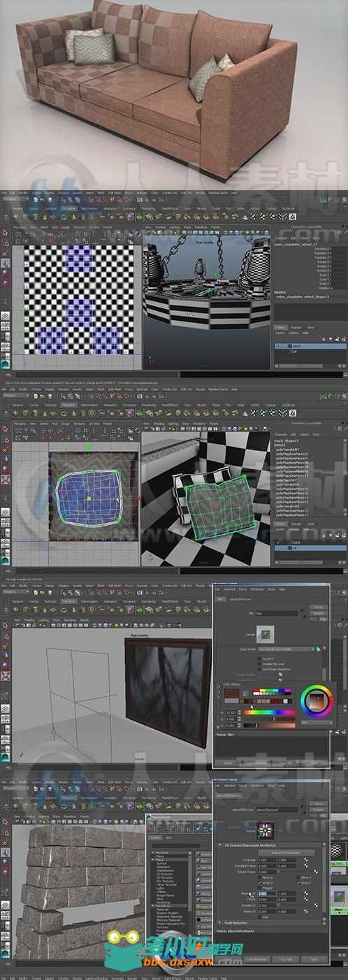Screen dimensions: 348x980
Task: Open Create UVs menu in cushion screenshot
Action: 170,389
